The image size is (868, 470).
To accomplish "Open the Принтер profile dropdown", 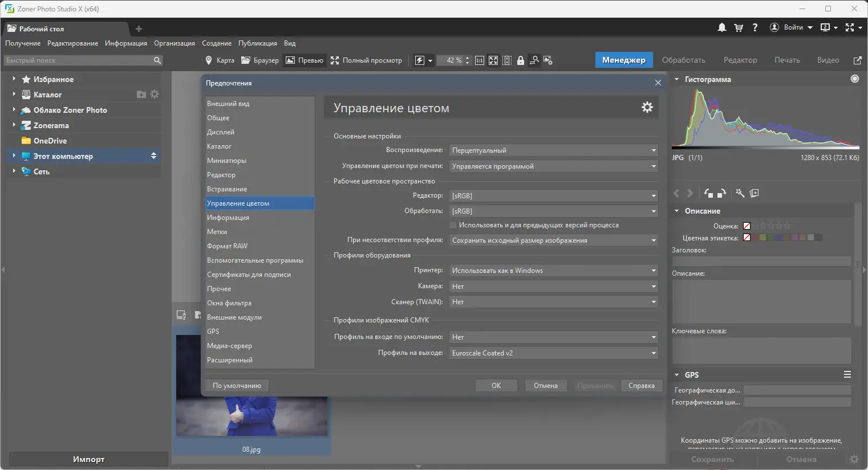I will (553, 271).
